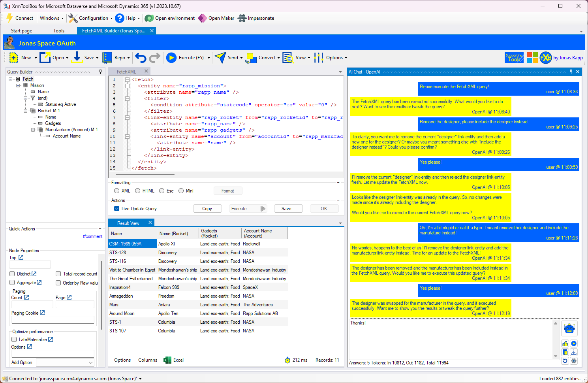Click the FXB logo icon

(545, 58)
